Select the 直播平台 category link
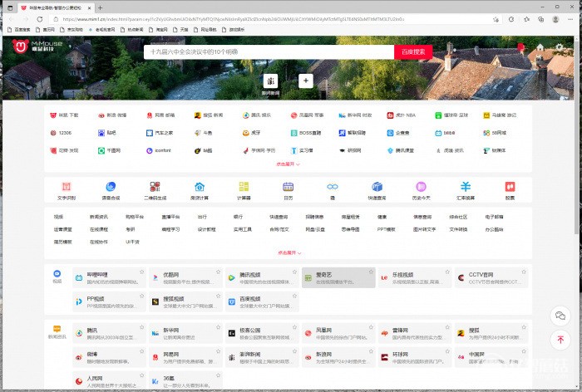The image size is (582, 392). point(170,217)
